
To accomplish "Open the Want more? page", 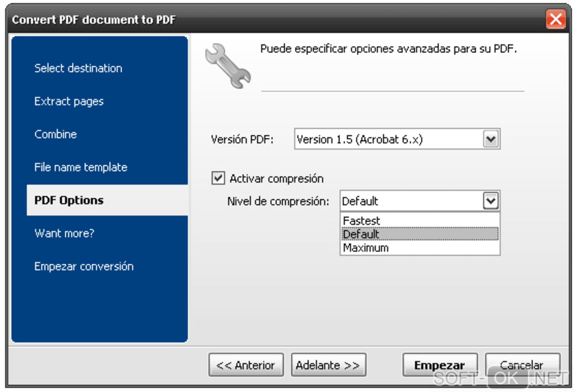I will (64, 233).
